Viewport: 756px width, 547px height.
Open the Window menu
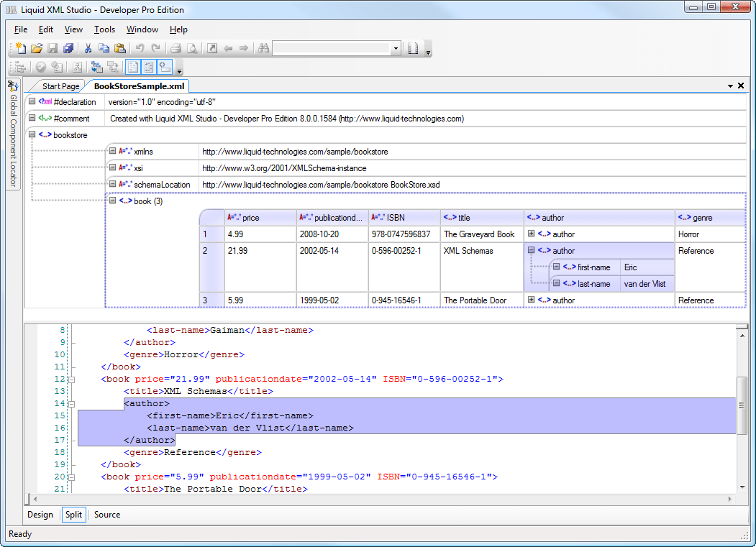pos(142,29)
